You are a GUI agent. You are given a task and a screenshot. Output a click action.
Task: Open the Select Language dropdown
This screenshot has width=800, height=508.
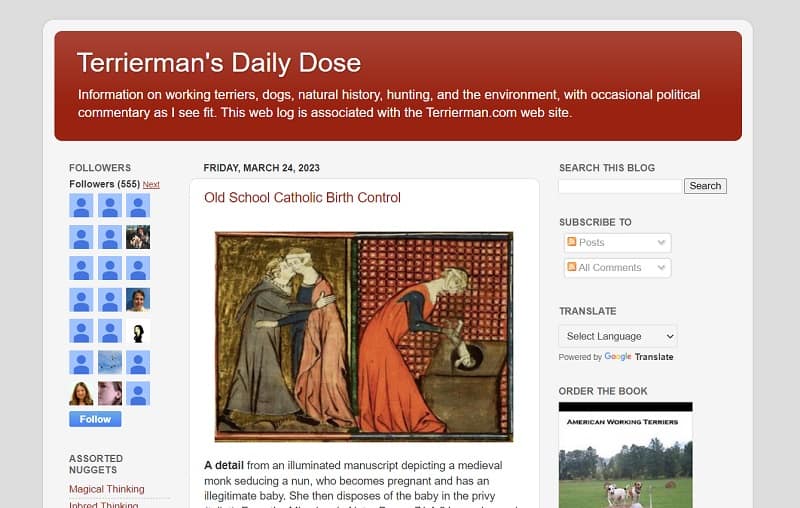pyautogui.click(x=618, y=336)
